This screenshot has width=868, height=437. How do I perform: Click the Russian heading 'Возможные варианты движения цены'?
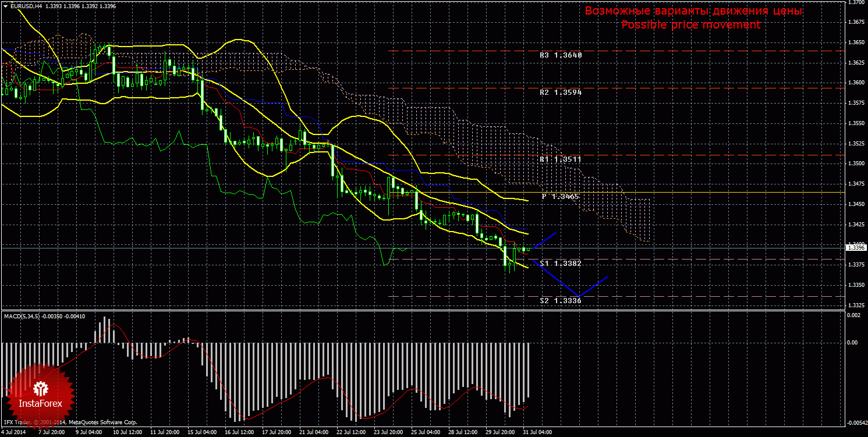tap(693, 11)
